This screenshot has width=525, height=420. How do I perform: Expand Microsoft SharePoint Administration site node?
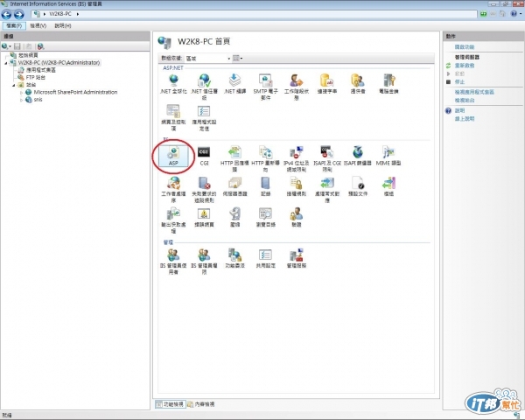point(22,93)
